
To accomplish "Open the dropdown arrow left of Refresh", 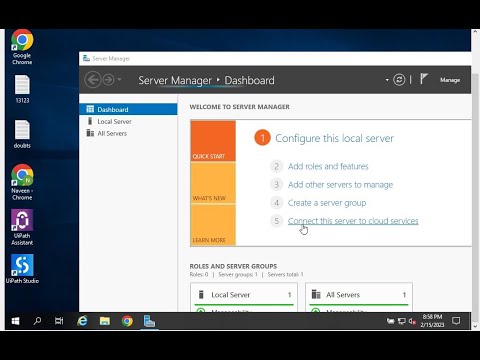I will point(387,80).
